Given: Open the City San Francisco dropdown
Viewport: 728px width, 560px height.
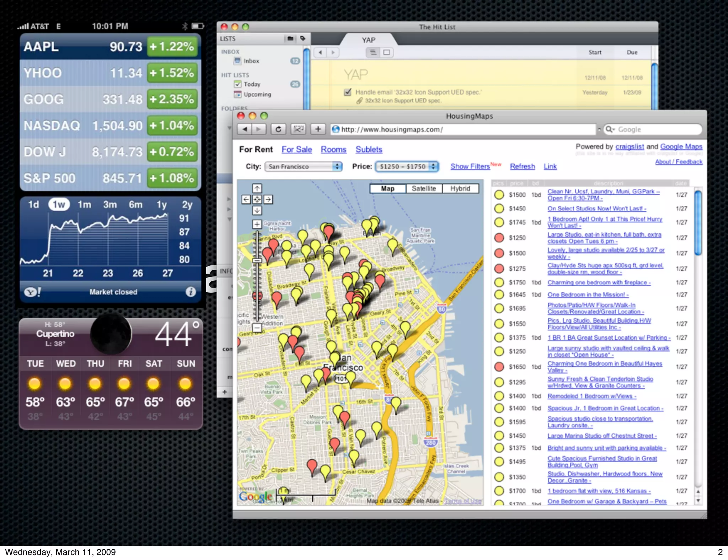Looking at the screenshot, I should click(303, 167).
